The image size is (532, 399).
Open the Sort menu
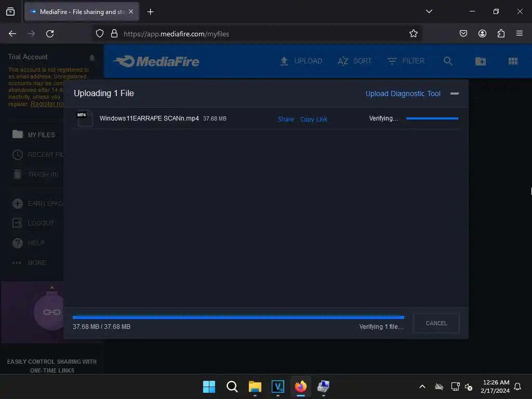tap(354, 61)
